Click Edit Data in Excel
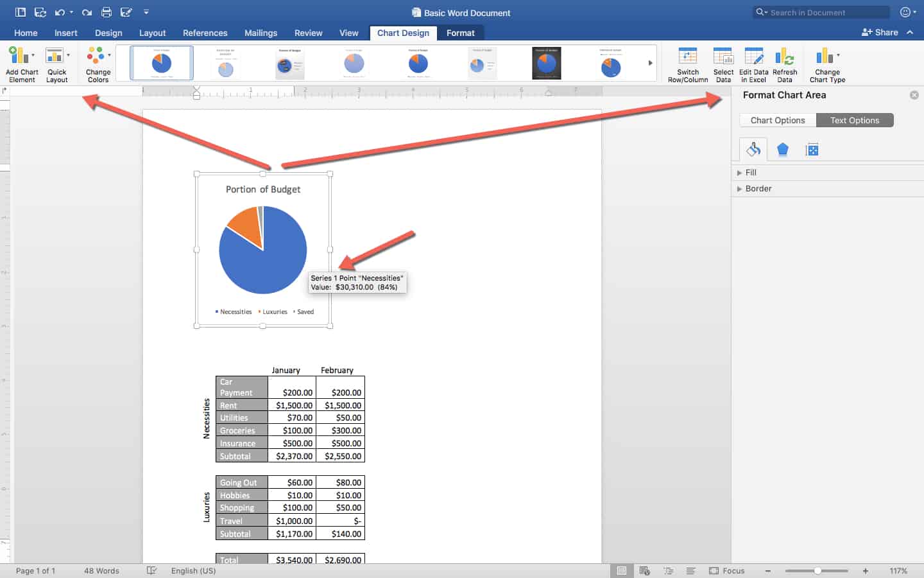 [753, 63]
